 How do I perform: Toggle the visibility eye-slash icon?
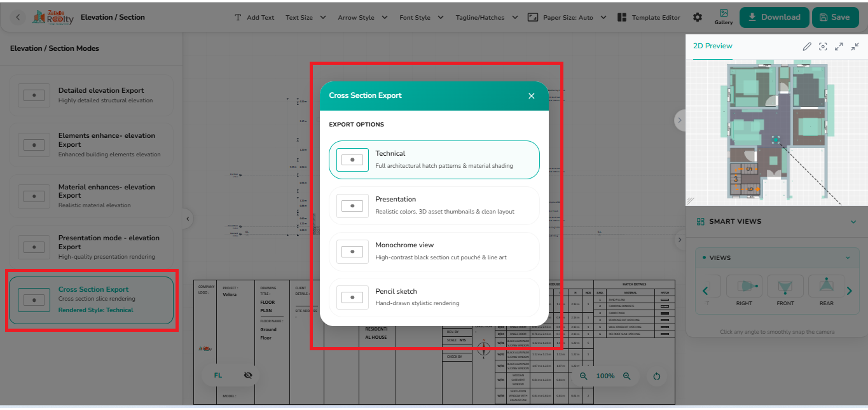coord(248,376)
